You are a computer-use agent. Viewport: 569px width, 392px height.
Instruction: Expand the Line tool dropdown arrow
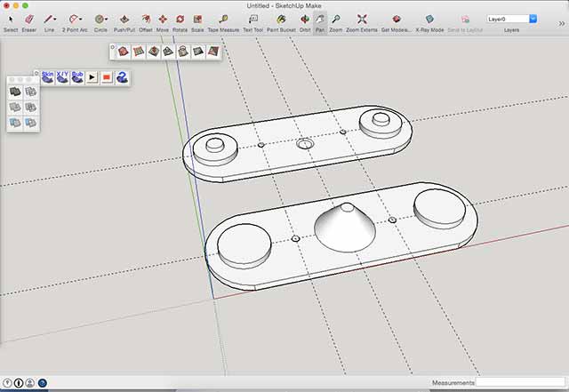click(x=55, y=20)
